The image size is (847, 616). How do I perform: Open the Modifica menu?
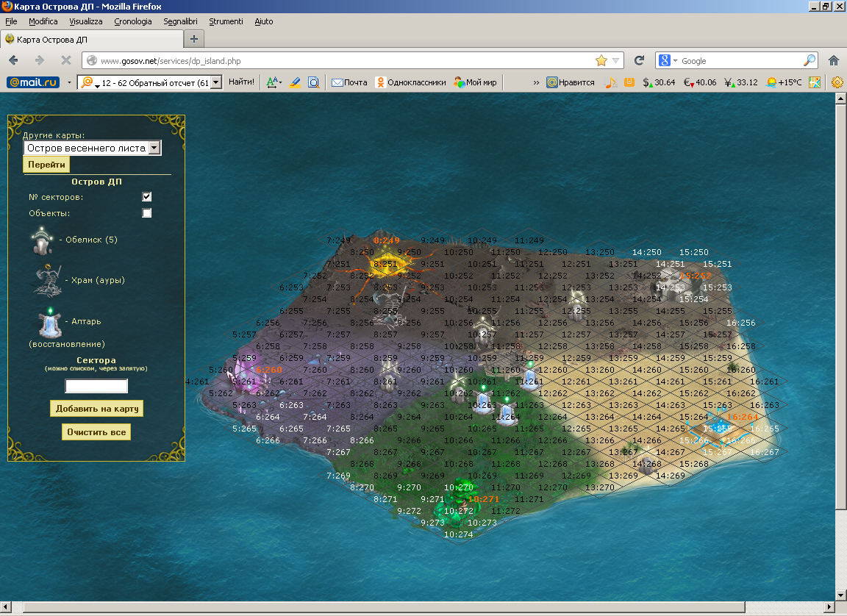(43, 21)
